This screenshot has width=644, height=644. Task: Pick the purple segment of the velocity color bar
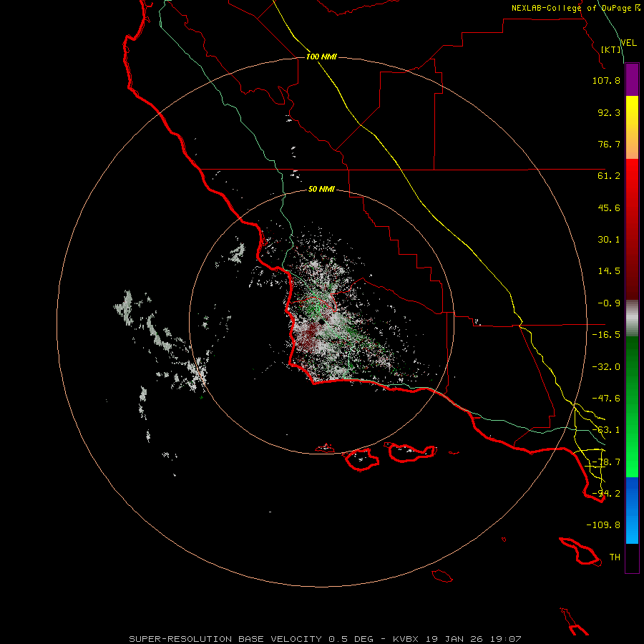(632, 79)
